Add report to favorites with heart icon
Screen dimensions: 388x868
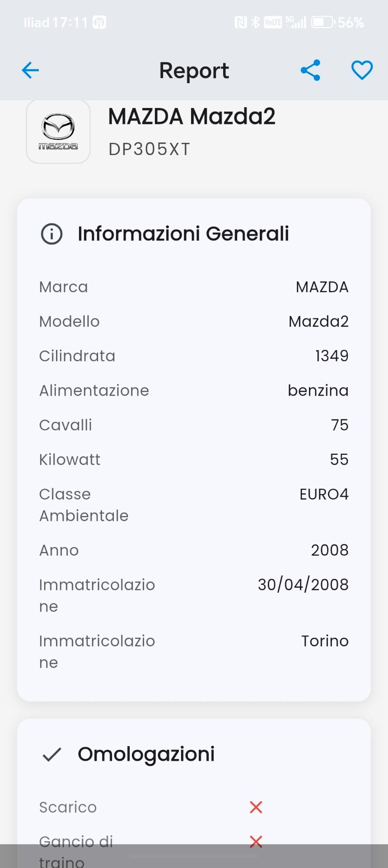[362, 71]
